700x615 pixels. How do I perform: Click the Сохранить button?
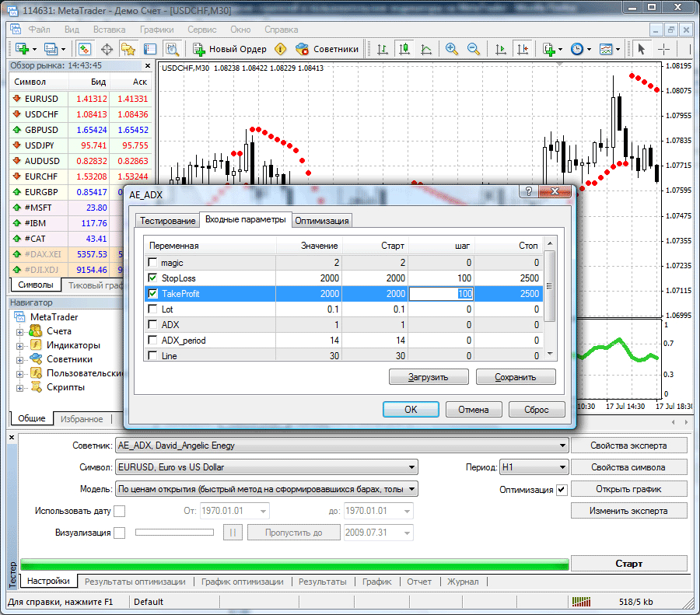516,376
